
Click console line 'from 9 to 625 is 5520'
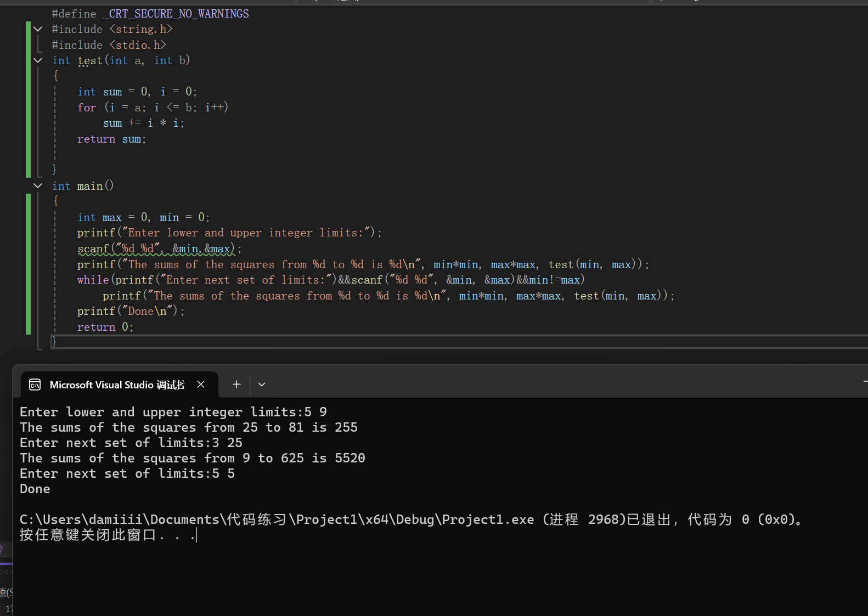[193, 458]
